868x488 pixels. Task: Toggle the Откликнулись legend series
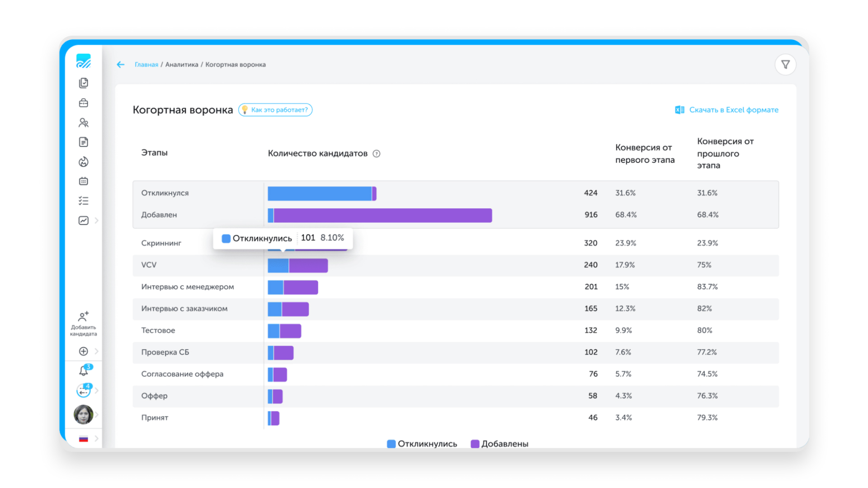click(x=422, y=444)
